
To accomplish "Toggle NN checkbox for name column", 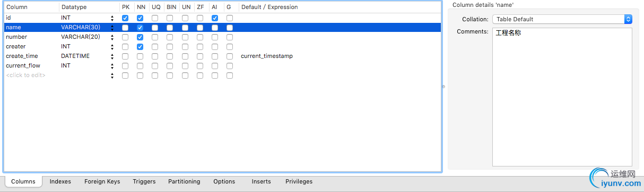I will (140, 28).
